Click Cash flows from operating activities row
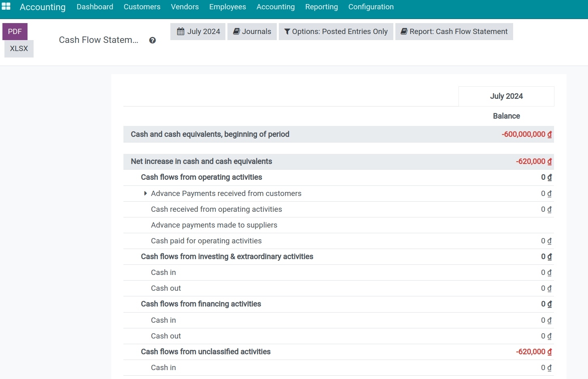Screen dimensions: 588x379 click(338, 177)
